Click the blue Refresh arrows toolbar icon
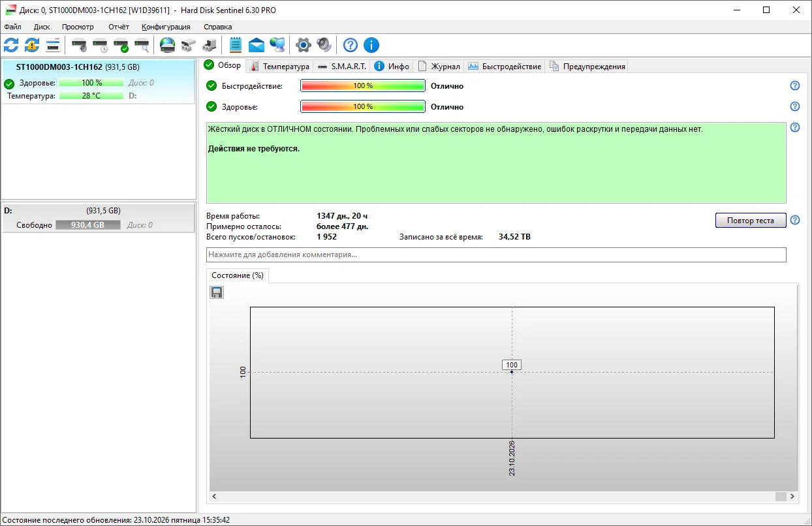The image size is (812, 526). pos(11,45)
